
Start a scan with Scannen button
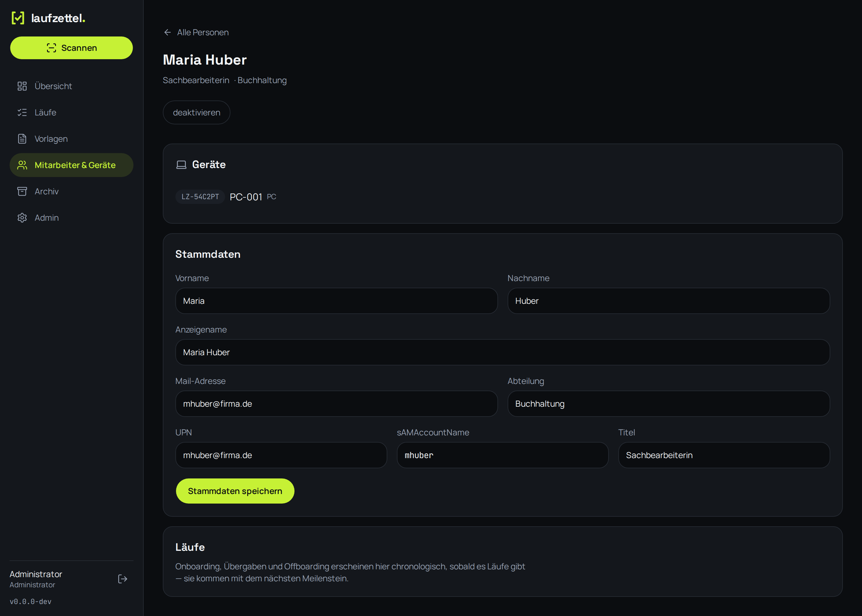point(71,48)
